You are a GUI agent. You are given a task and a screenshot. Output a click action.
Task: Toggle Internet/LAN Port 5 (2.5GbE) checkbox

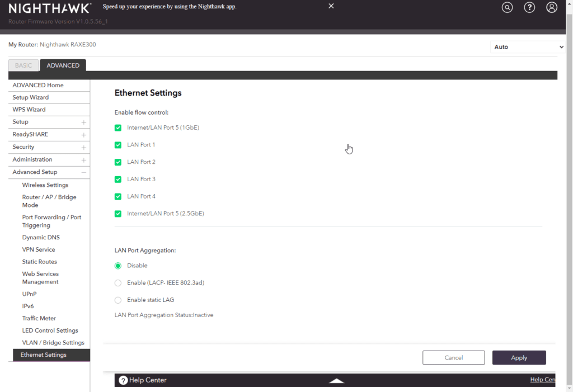coord(118,214)
